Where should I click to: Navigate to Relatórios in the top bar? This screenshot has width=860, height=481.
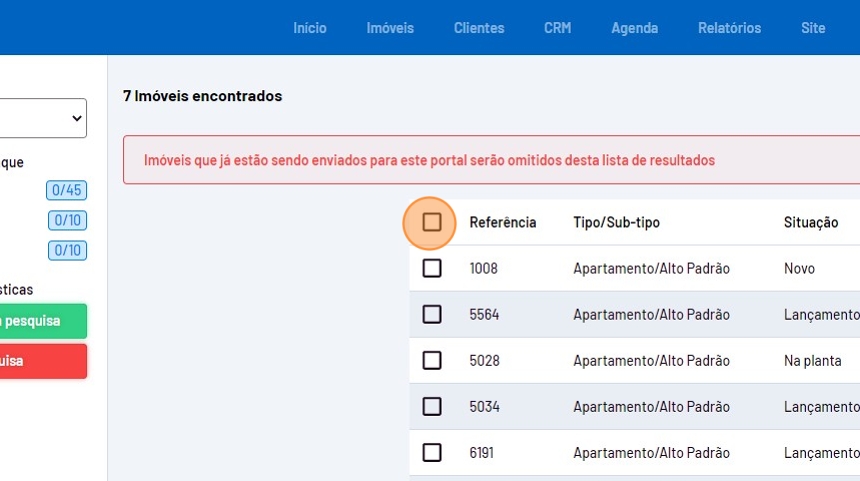(x=729, y=28)
